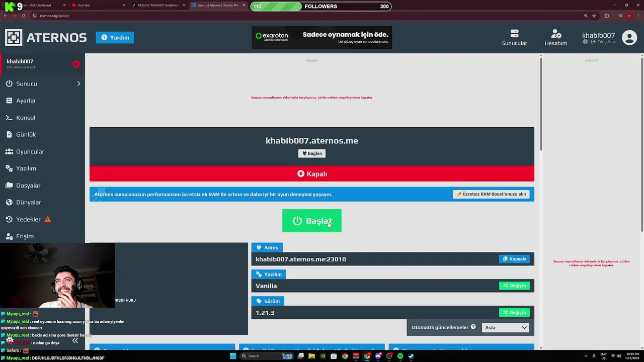
Task: Click the red server status indicator
Action: point(76,64)
